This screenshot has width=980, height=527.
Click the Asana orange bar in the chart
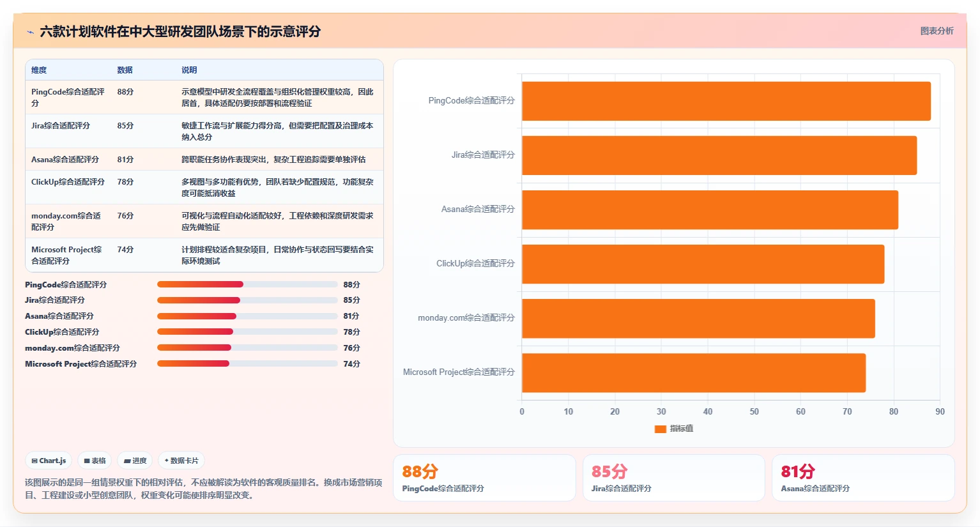click(x=710, y=210)
